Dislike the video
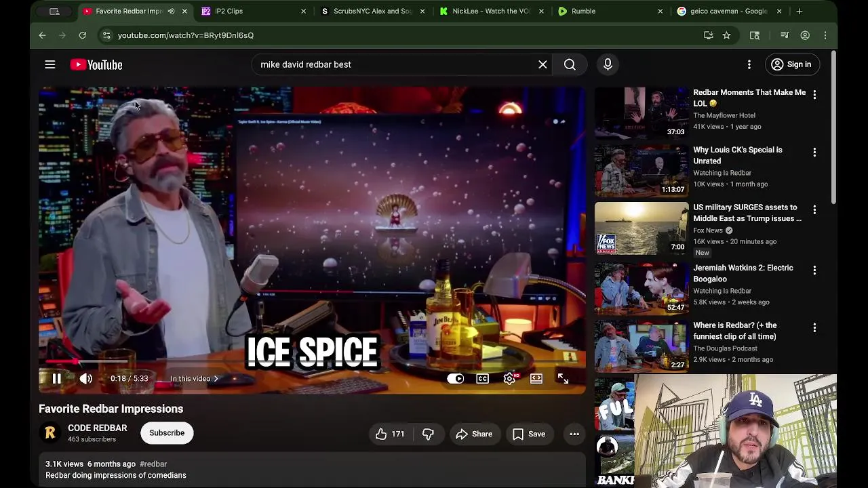The image size is (868, 488). coord(428,434)
